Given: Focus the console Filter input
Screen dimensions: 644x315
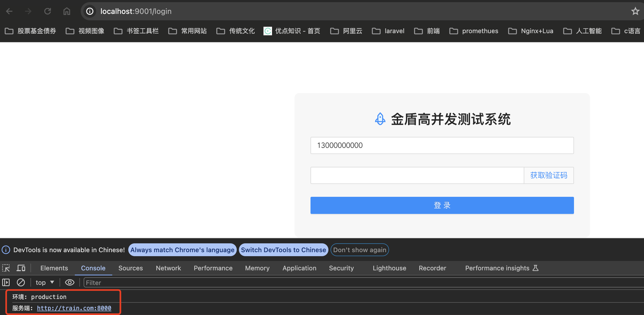Looking at the screenshot, I should click(x=363, y=283).
